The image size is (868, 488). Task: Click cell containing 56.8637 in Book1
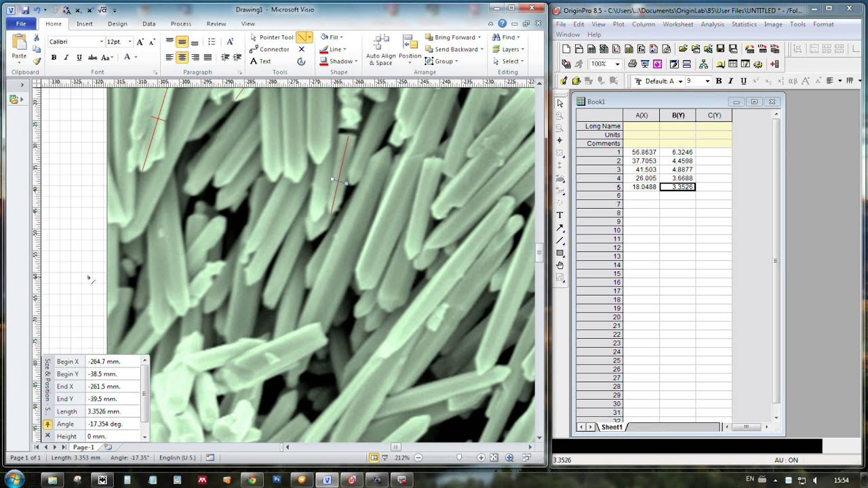(x=642, y=152)
